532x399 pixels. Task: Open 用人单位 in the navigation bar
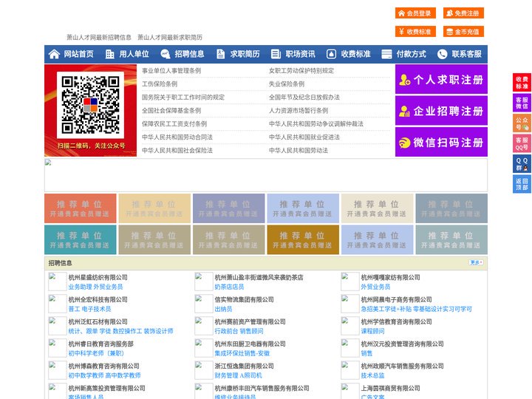coord(134,54)
